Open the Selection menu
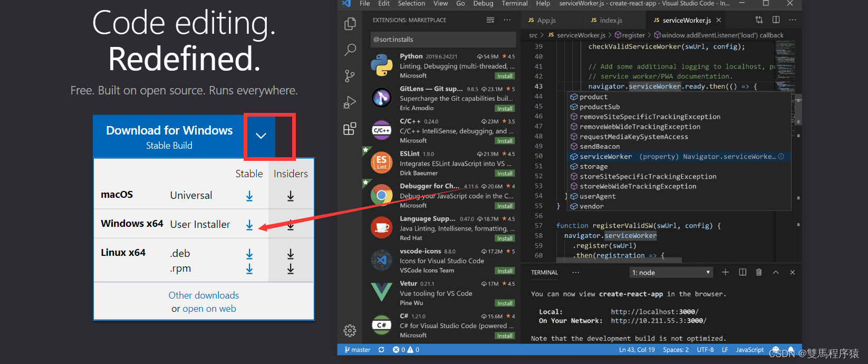Viewport: 868px width, 364px height. tap(411, 3)
